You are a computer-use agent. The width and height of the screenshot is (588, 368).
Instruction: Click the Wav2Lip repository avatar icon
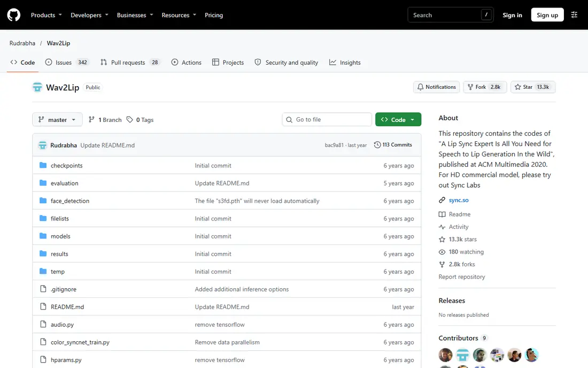[x=37, y=87]
